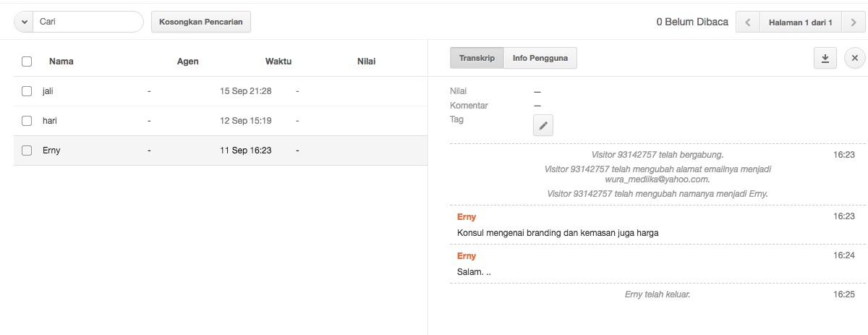Download the chat transcript
Image resolution: width=868 pixels, height=335 pixels.
tap(825, 59)
